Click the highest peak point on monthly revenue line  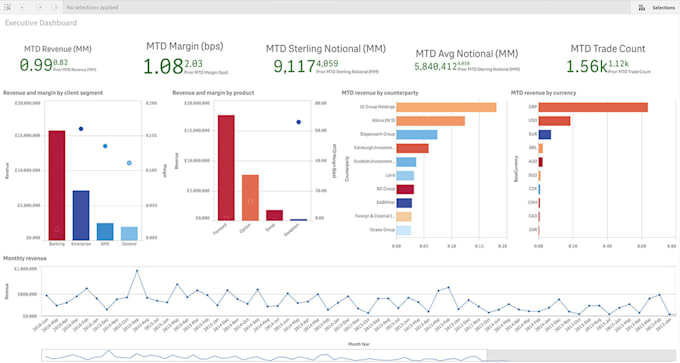pos(137,271)
